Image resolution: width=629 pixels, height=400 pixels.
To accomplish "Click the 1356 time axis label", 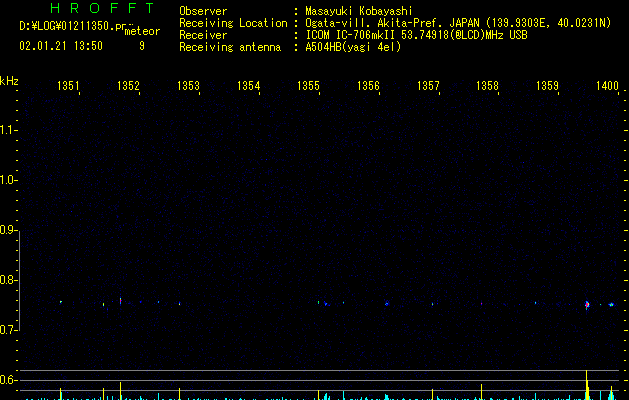I will pos(368,85).
